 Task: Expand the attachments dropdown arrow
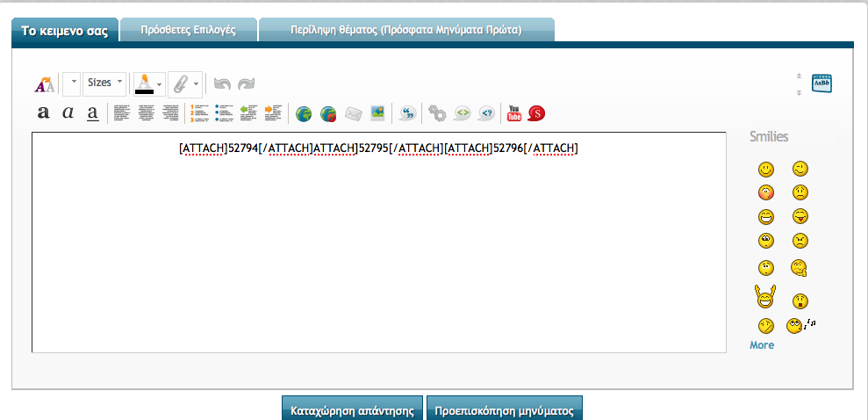[x=196, y=84]
